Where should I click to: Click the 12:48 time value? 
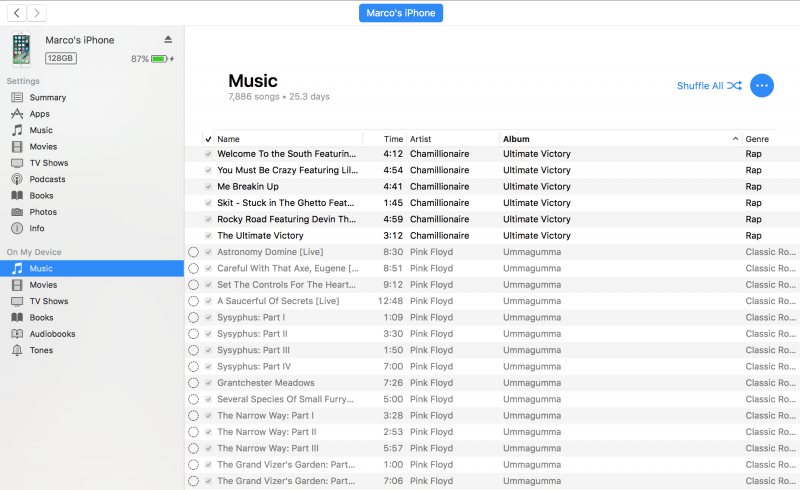390,301
